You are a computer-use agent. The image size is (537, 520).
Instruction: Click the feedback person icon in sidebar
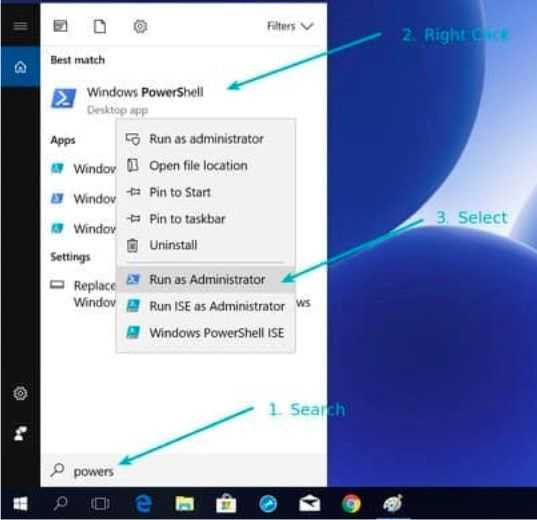click(x=20, y=433)
